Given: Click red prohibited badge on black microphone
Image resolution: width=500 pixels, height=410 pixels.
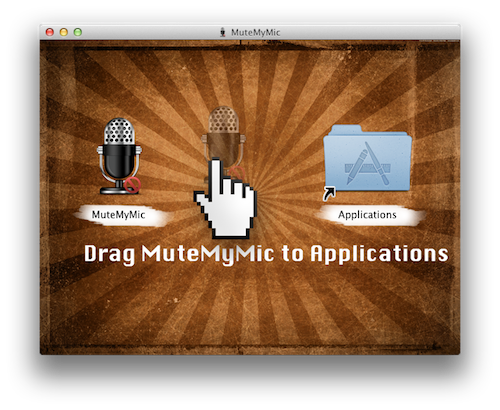Looking at the screenshot, I should point(132,185).
